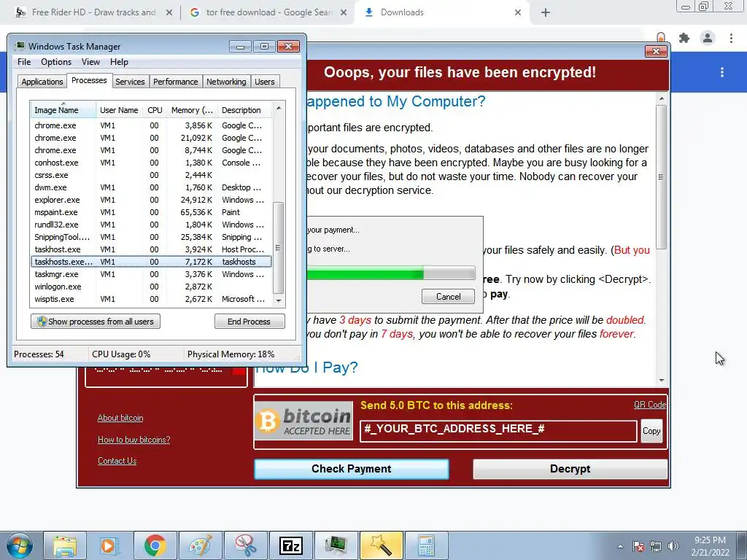747x560 pixels.
Task: Open network tray icon
Action: [x=656, y=546]
